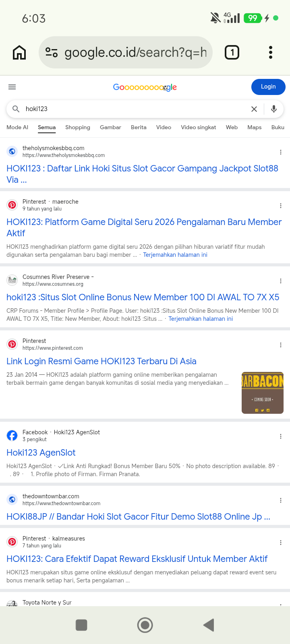Tap https://www.cosumnes.org URL text
The height and width of the screenshot is (644, 290).
click(53, 284)
